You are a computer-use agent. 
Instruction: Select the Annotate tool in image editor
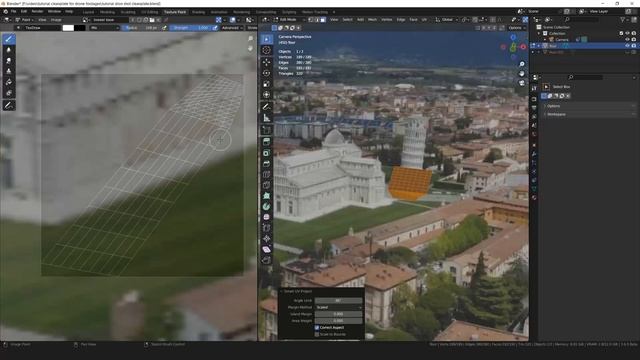[x=9, y=106]
